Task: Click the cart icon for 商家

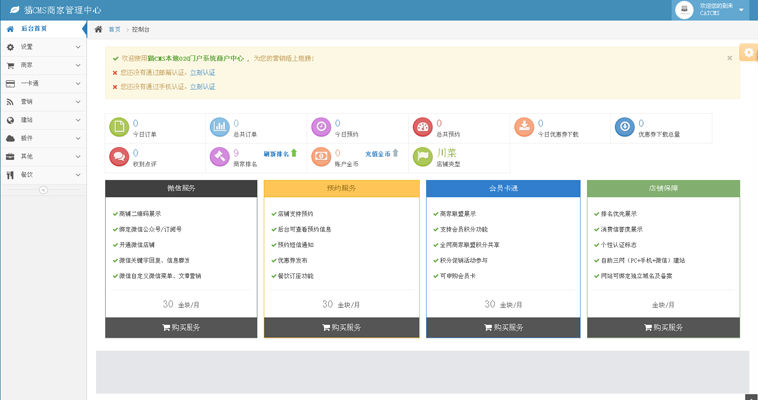Action: coord(10,65)
